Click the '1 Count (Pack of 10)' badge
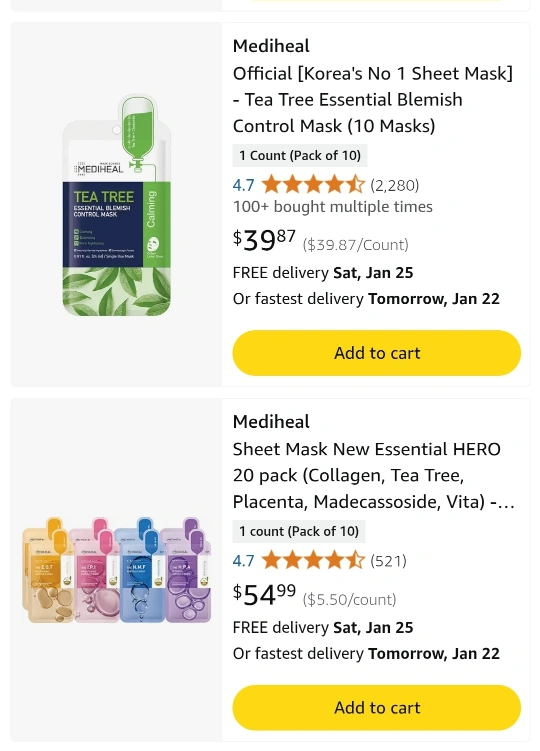 (300, 155)
